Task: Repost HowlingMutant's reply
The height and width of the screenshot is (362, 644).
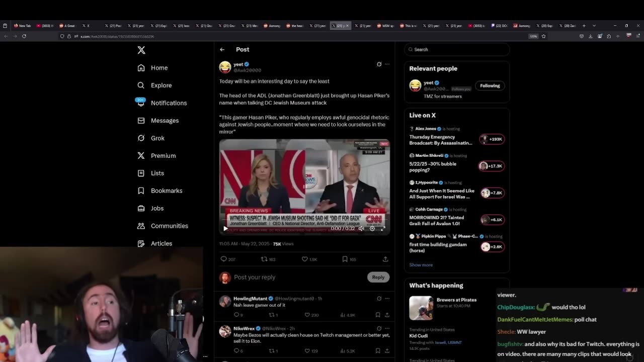Action: (x=273, y=315)
